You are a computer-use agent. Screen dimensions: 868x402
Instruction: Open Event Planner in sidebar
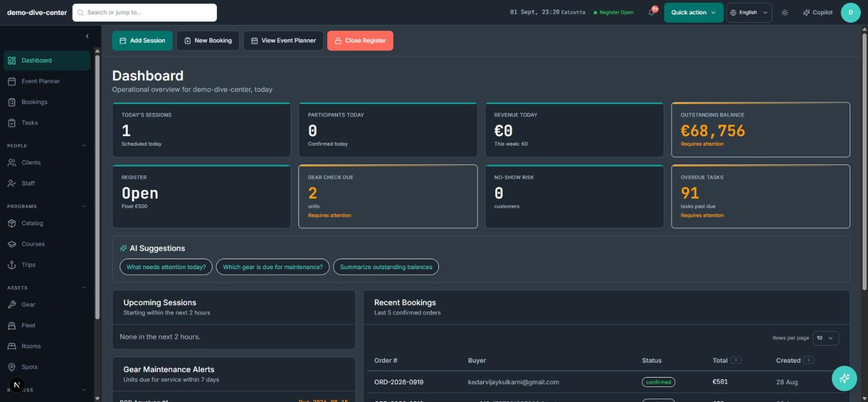click(47, 81)
